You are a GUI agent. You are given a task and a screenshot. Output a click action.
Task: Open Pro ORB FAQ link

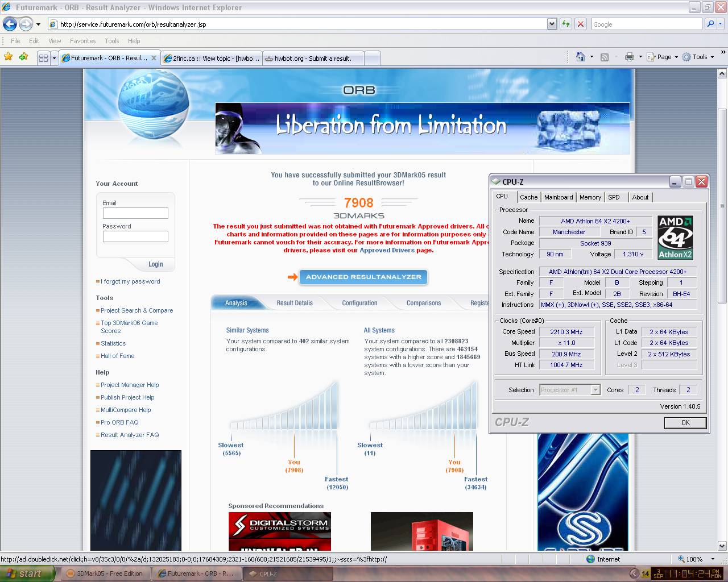tap(119, 422)
